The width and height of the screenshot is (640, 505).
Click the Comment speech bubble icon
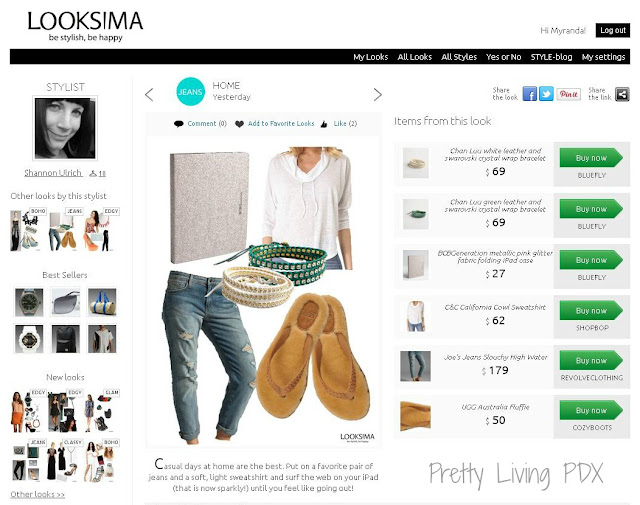(x=178, y=124)
